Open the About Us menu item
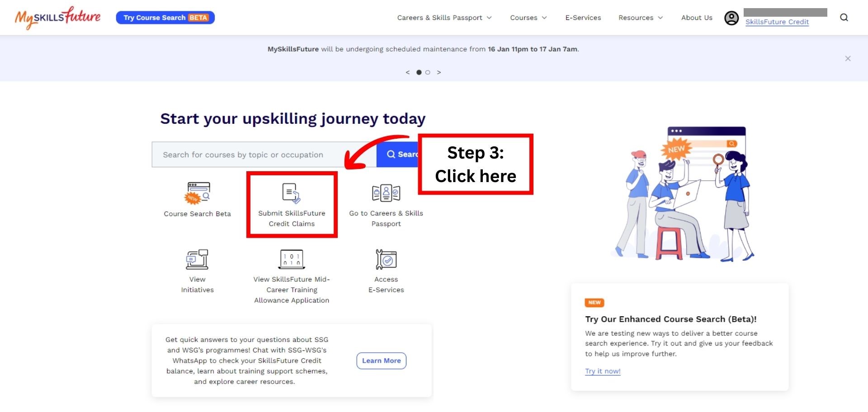The height and width of the screenshot is (412, 868). (697, 18)
